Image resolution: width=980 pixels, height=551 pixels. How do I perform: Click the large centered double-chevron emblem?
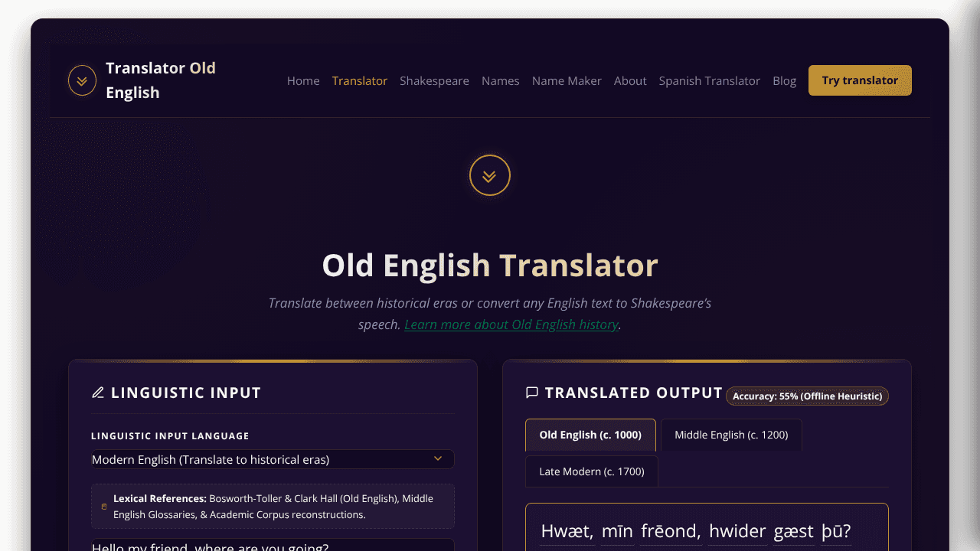490,175
